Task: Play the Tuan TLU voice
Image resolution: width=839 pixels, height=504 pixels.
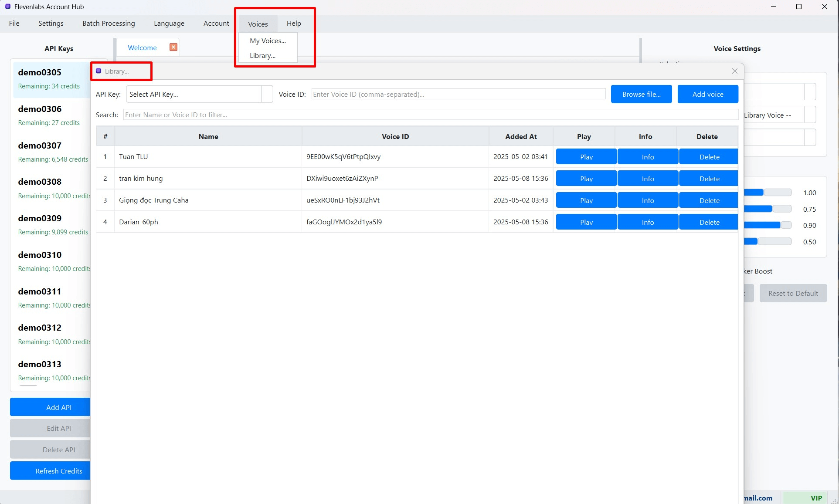Action: coord(586,157)
